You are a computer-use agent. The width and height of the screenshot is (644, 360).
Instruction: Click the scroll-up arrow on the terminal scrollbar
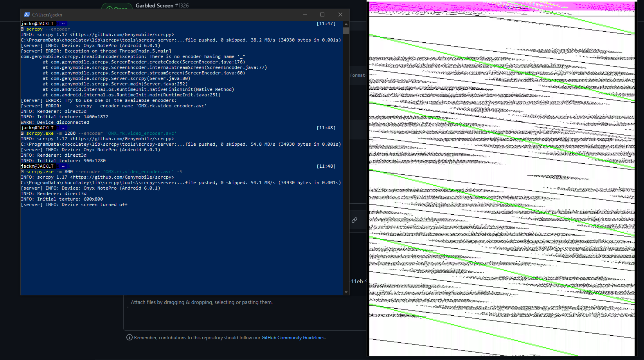(346, 24)
